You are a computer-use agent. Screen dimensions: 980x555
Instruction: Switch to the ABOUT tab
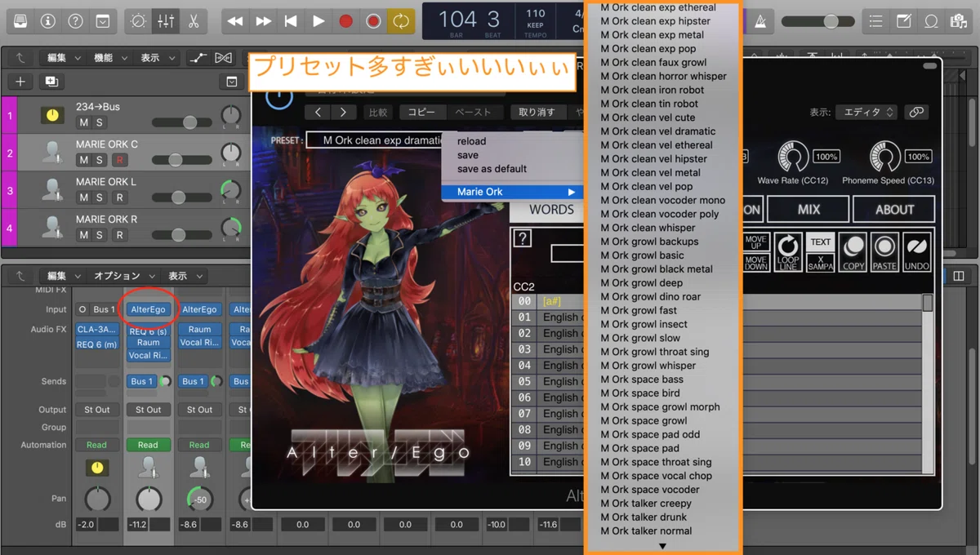(x=894, y=210)
